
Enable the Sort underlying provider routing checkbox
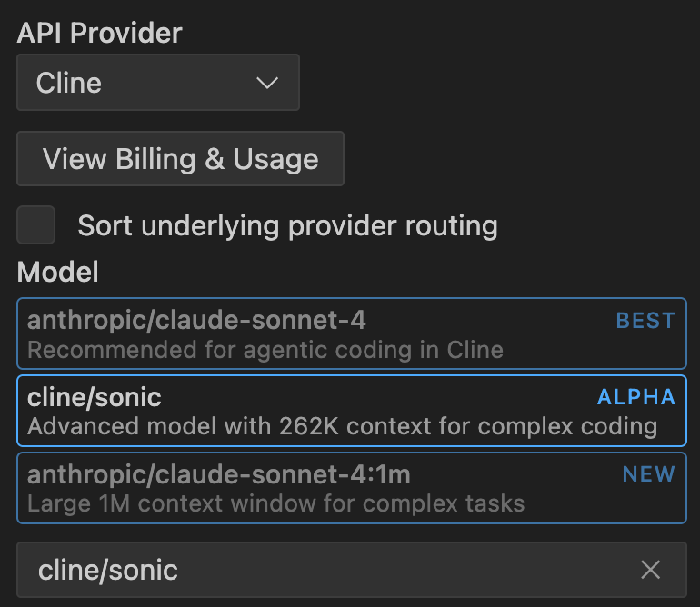click(x=36, y=225)
